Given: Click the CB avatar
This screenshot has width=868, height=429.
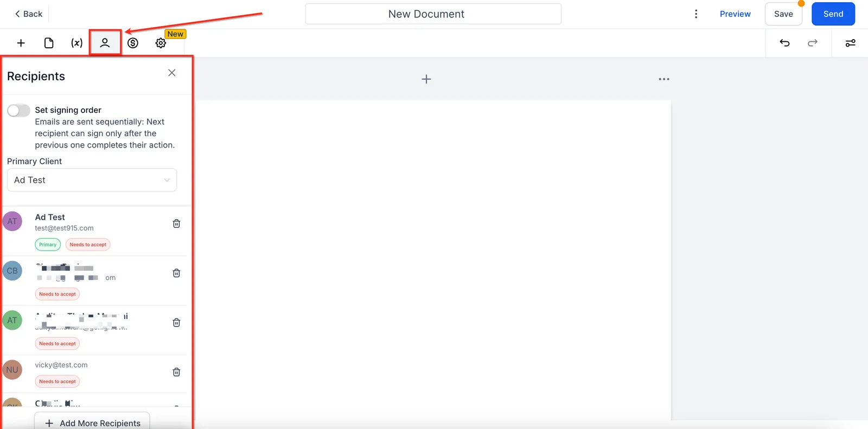Looking at the screenshot, I should click(12, 271).
